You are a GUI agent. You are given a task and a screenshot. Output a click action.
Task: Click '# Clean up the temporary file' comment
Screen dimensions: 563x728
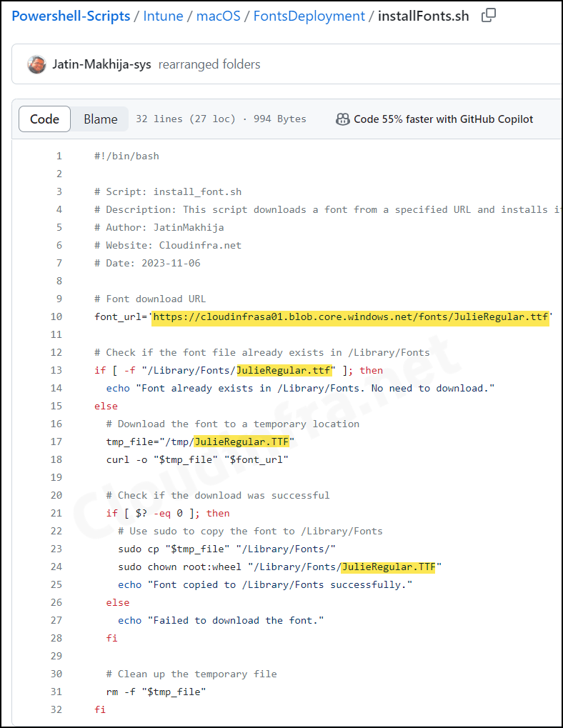pyautogui.click(x=191, y=674)
